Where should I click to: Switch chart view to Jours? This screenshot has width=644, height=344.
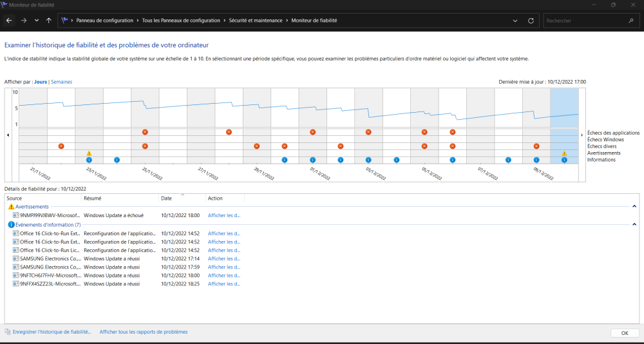tap(41, 82)
